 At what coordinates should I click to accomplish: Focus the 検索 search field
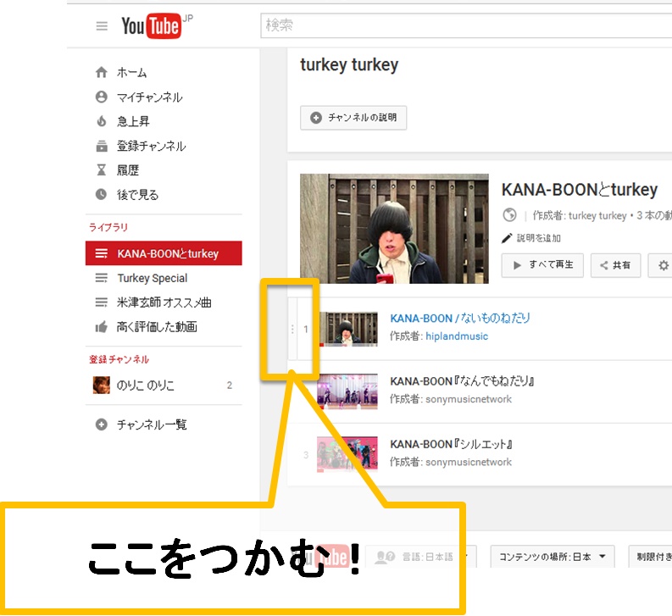466,25
